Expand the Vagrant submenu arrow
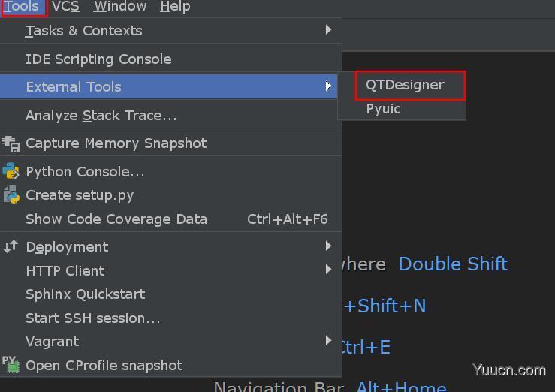 pos(328,341)
